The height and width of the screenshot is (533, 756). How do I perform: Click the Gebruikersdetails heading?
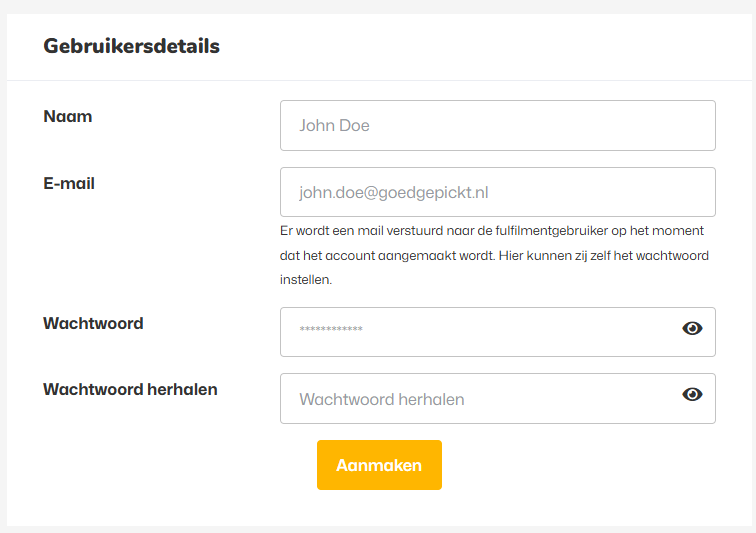[131, 46]
